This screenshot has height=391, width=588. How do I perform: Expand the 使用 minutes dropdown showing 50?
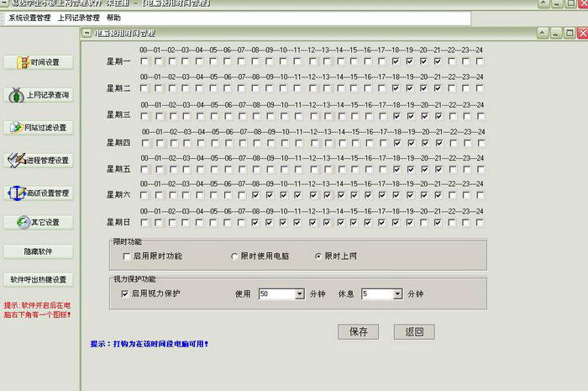point(299,294)
